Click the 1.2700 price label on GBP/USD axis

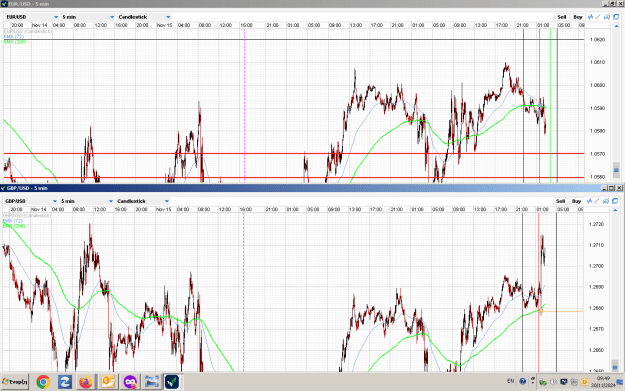(596, 266)
